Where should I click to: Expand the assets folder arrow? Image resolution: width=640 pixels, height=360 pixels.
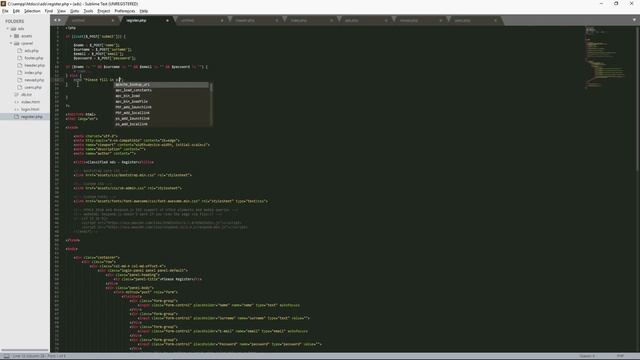(x=11, y=36)
